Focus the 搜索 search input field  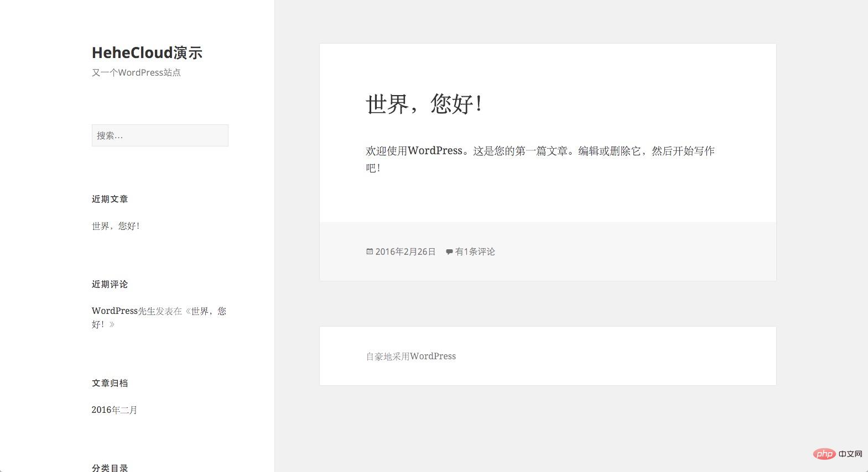[x=160, y=135]
